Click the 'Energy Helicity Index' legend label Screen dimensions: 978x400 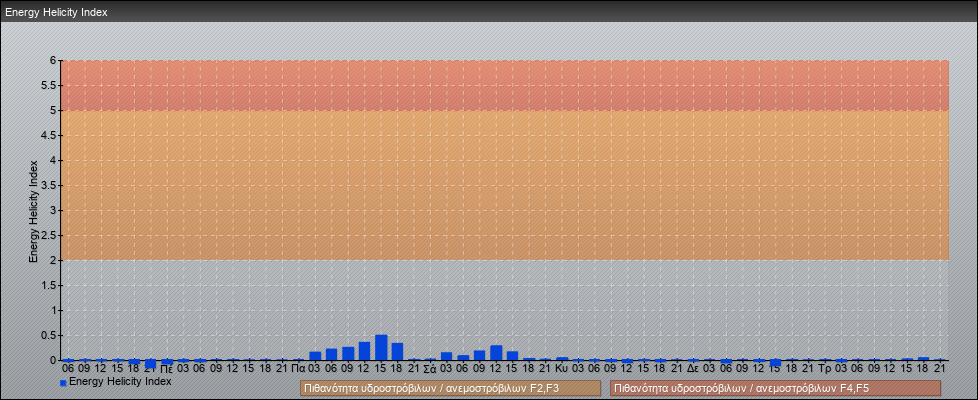(120, 381)
